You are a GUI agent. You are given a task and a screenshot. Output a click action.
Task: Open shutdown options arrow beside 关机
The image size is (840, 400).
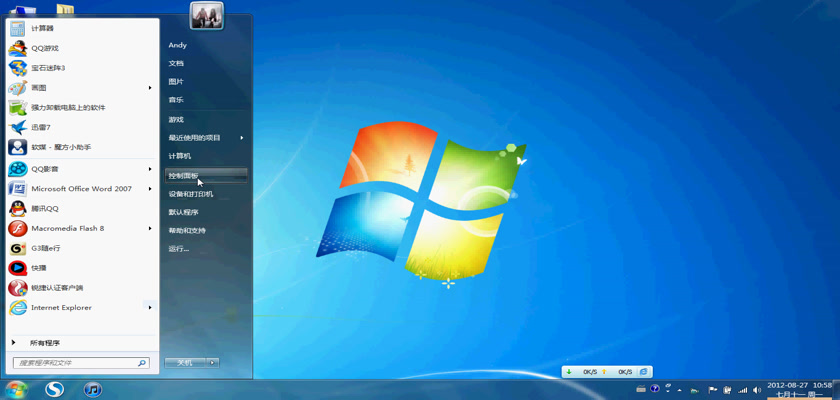click(x=213, y=363)
